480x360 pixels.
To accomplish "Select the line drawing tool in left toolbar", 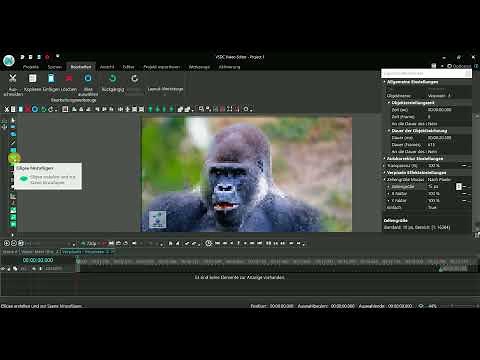I will [13, 142].
